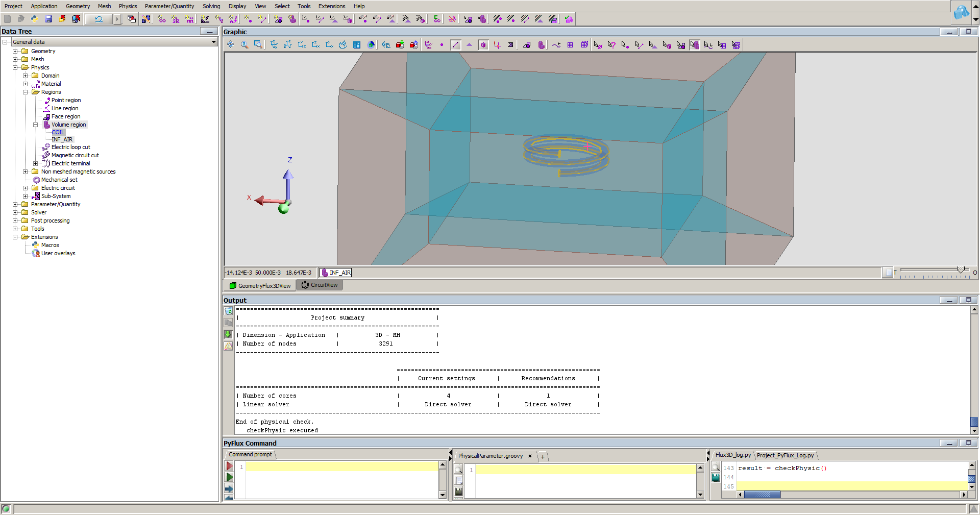Click the refresh view icon in Graphic toolbar
980x515 pixels.
pyautogui.click(x=231, y=45)
